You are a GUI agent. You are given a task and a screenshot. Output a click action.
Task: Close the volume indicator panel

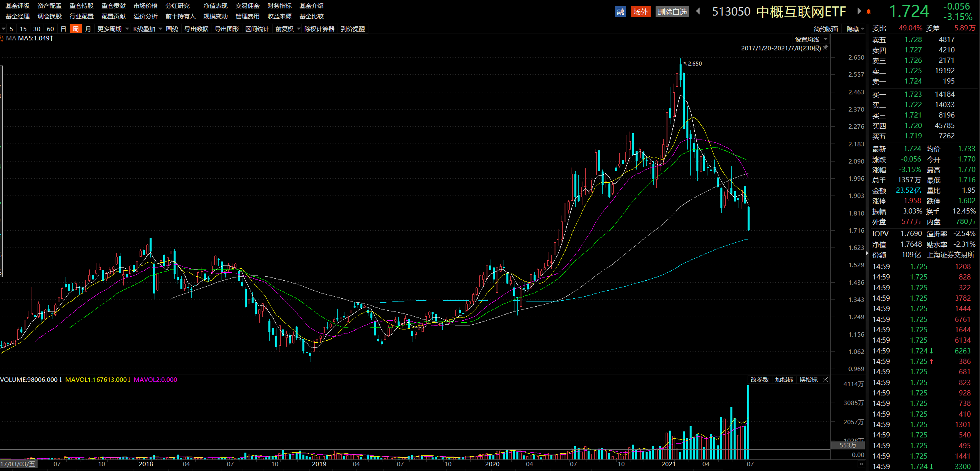[825, 379]
